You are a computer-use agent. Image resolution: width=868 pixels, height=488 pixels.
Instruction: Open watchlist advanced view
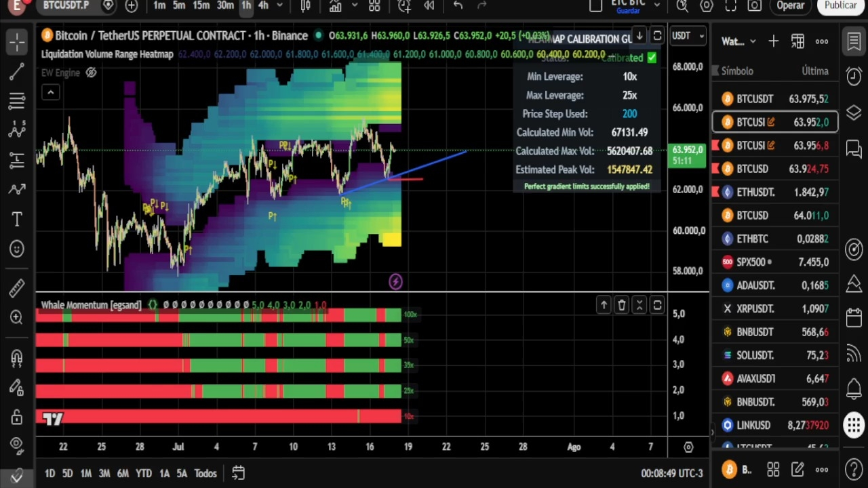pos(797,41)
